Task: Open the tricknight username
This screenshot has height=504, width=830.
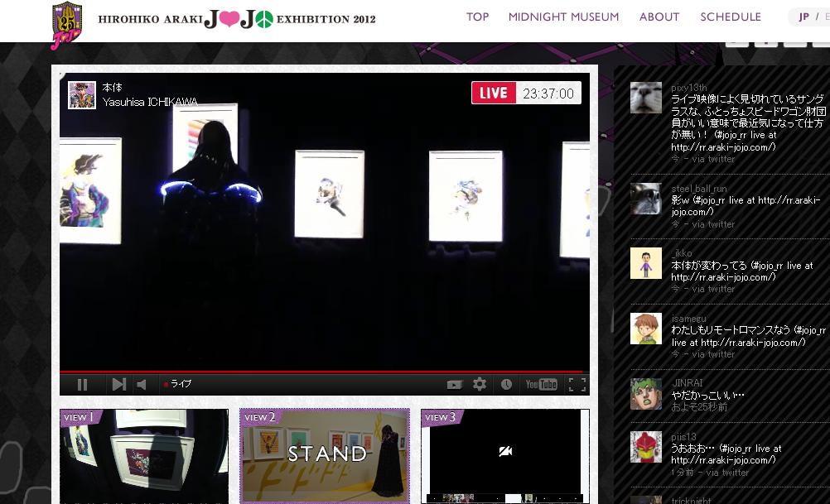Action: [691, 501]
